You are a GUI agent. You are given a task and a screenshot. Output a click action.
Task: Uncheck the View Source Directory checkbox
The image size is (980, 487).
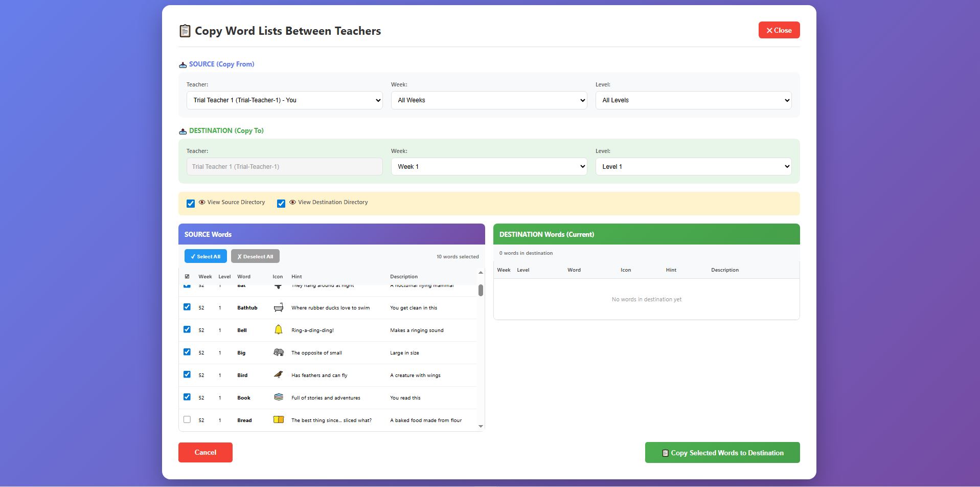[191, 204]
